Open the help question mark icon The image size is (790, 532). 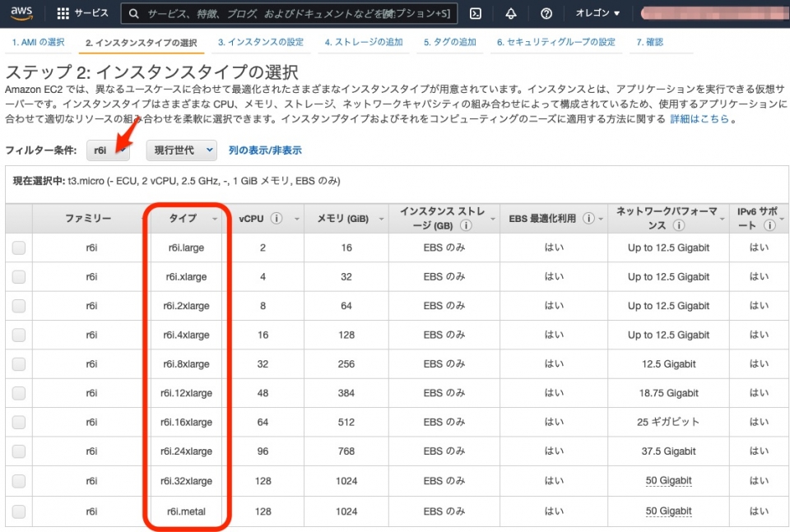[x=546, y=13]
